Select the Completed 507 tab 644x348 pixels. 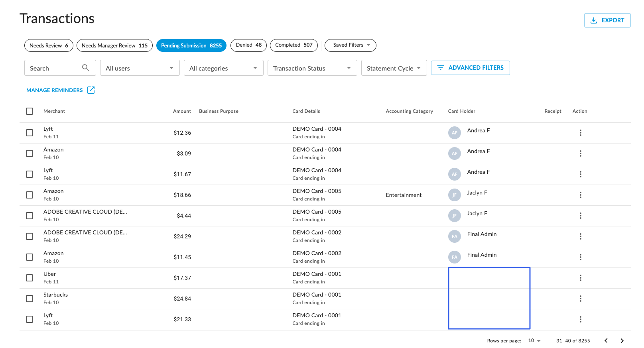coord(293,45)
